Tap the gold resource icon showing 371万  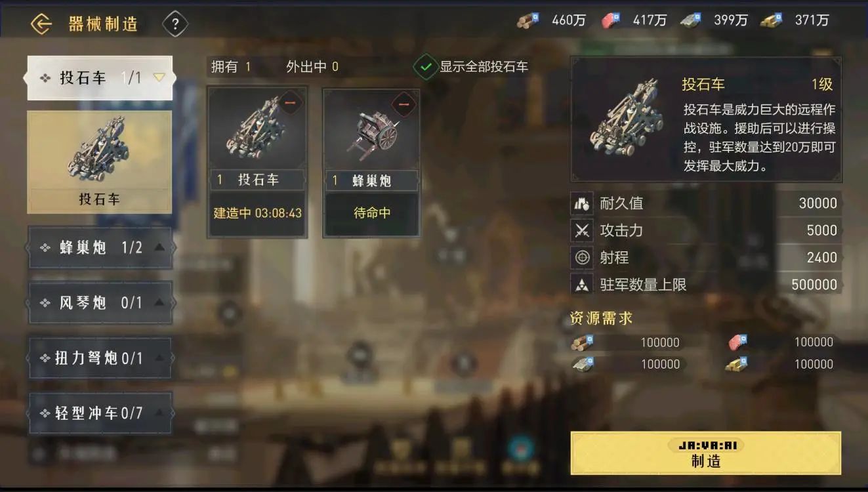coord(772,20)
